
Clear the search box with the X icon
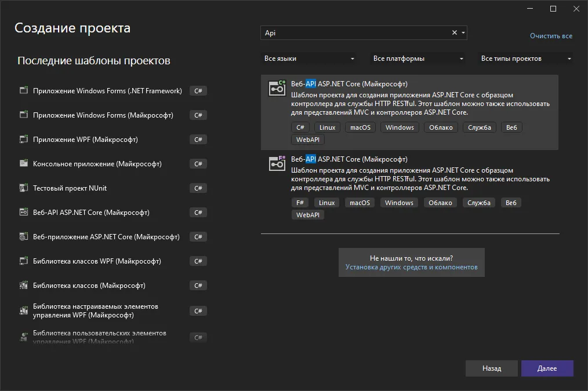point(455,32)
